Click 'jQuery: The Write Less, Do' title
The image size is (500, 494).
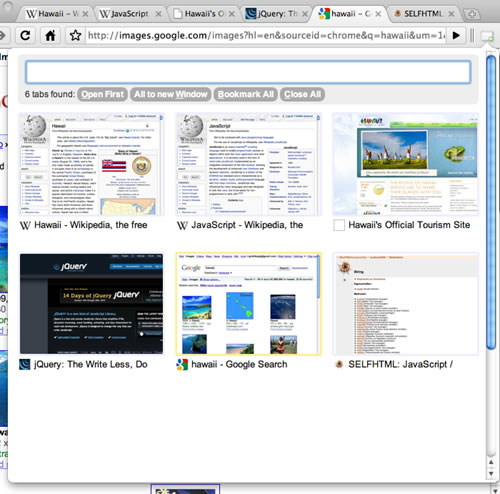click(91, 364)
